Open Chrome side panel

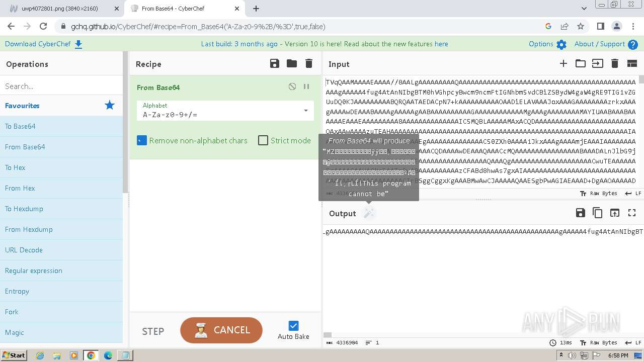600,26
